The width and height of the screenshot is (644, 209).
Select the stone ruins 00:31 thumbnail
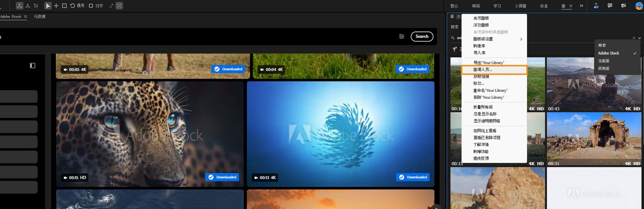(x=594, y=139)
